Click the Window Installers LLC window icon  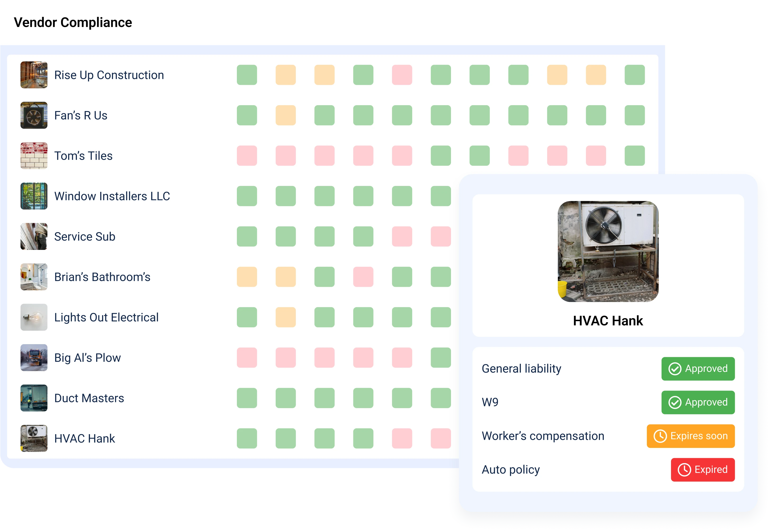(34, 196)
